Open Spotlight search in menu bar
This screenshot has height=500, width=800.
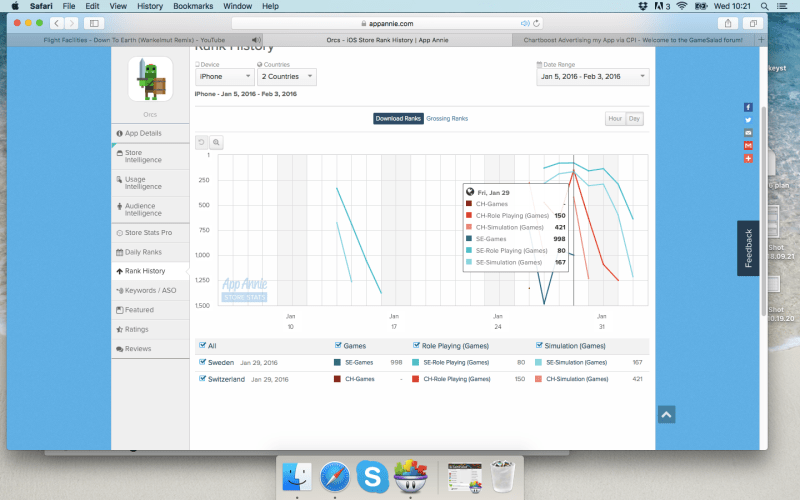tap(764, 6)
